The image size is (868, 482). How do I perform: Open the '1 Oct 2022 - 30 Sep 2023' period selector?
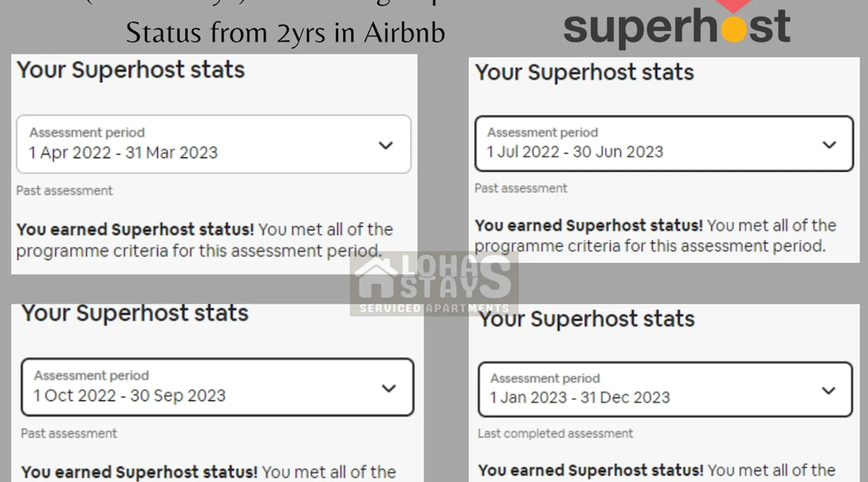(x=217, y=387)
